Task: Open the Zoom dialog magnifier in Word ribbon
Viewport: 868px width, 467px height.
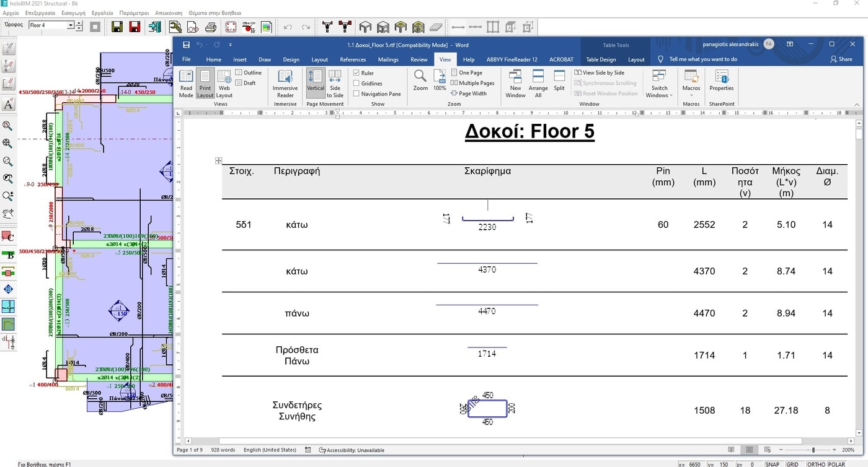Action: (x=420, y=81)
